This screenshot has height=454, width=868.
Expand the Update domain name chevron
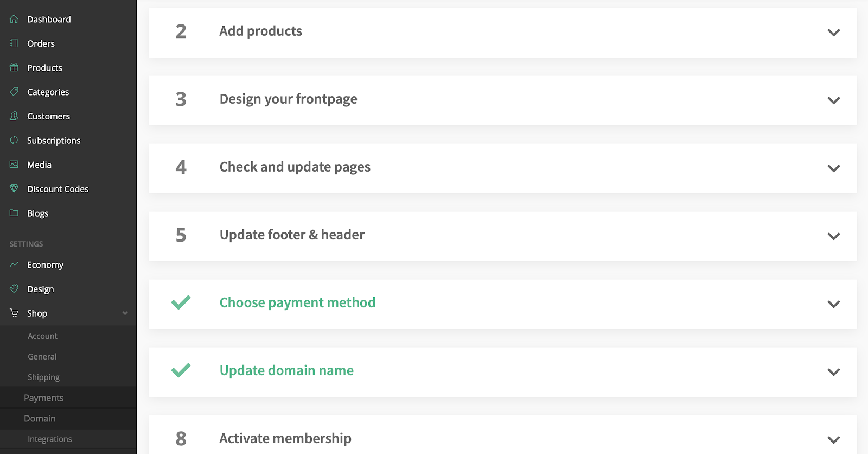point(834,372)
